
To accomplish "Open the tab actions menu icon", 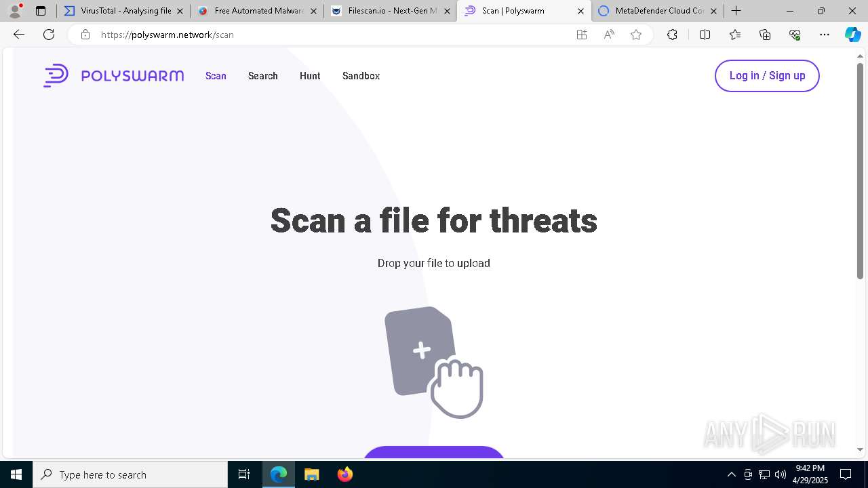I will 41,11.
